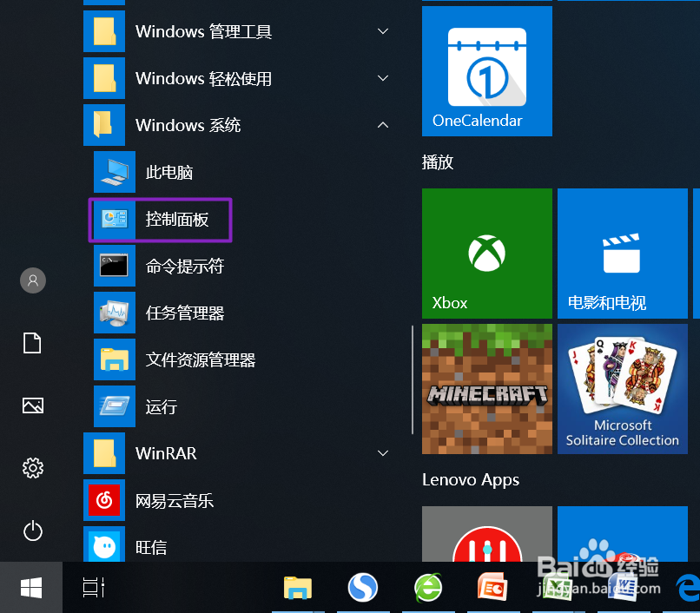
Task: Open Documents from Start sidebar
Action: click(x=32, y=343)
